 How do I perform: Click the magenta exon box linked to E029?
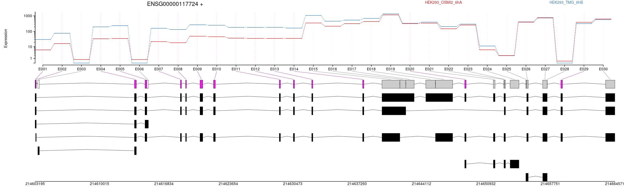pos(562,84)
